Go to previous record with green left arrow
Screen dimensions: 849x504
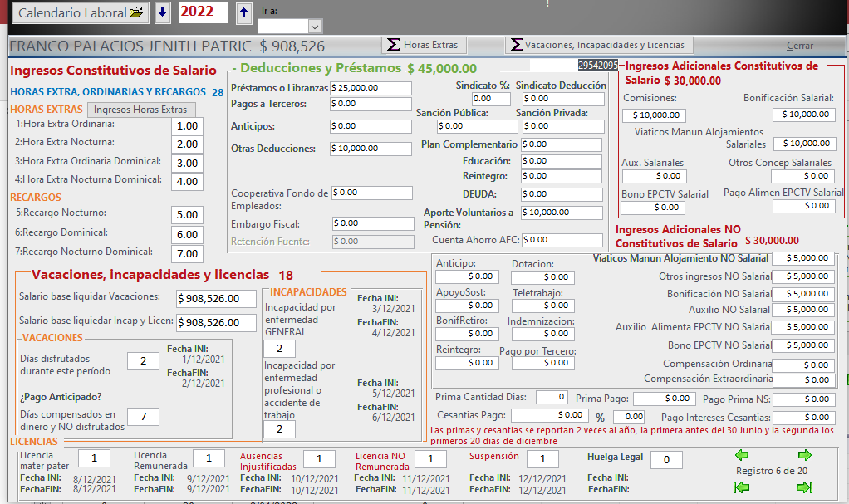coord(742,455)
